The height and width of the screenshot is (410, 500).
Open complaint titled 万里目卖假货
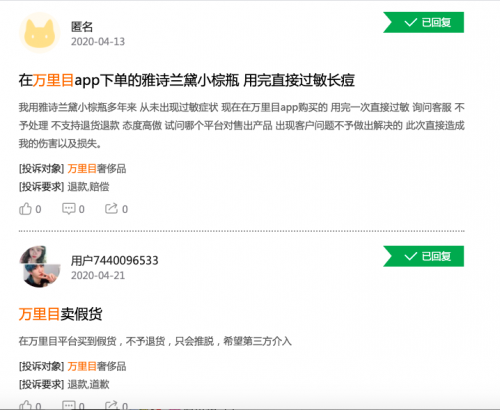(x=60, y=314)
